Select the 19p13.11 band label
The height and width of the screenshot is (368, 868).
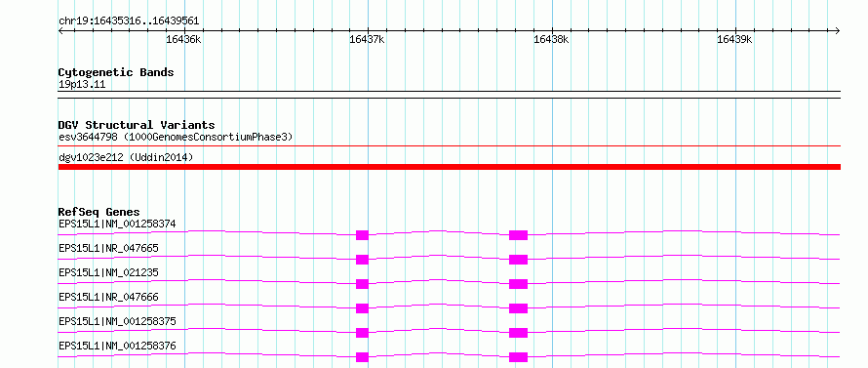point(82,85)
